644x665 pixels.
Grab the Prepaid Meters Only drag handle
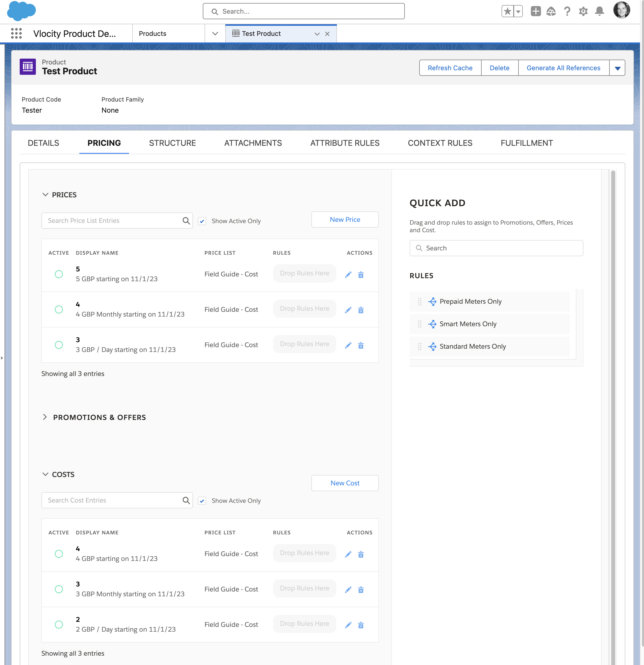(x=419, y=301)
